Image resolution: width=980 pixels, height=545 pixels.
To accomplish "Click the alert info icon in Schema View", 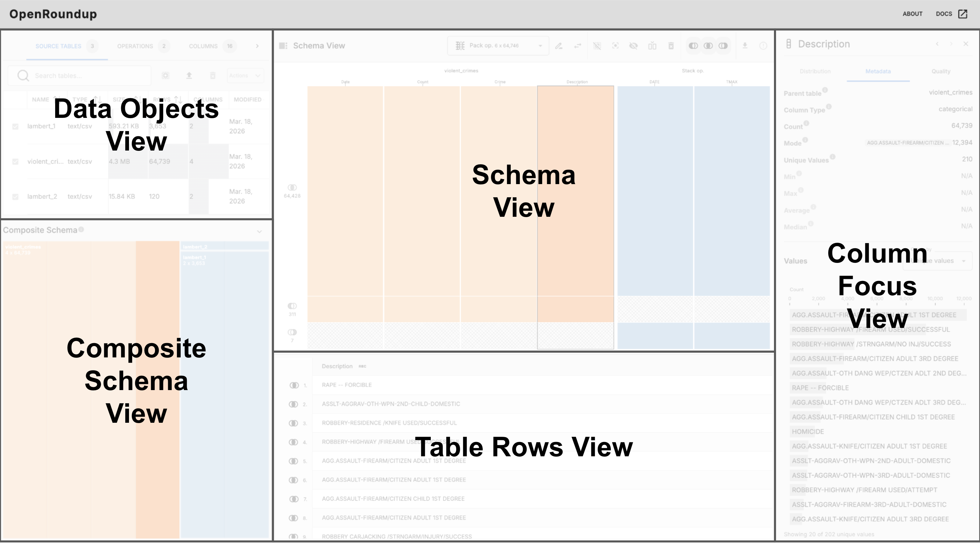I will click(763, 46).
